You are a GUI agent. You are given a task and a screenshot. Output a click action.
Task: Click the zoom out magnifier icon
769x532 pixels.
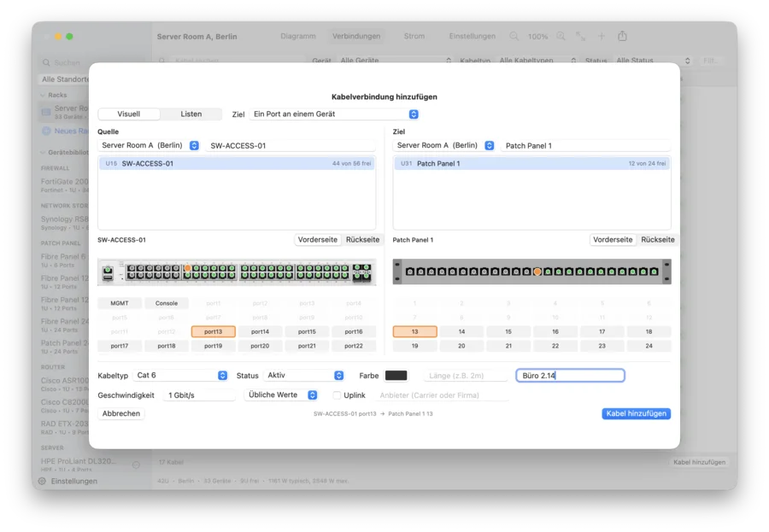point(514,36)
